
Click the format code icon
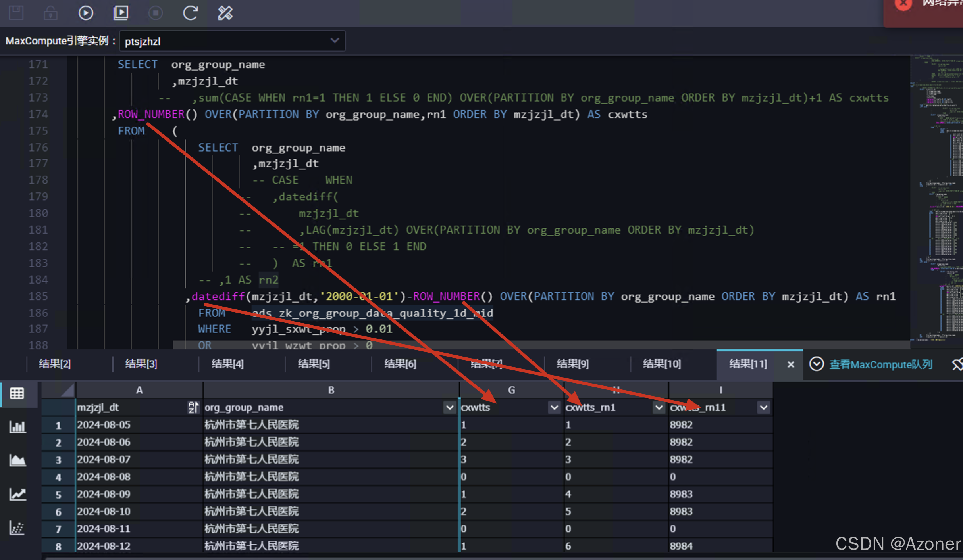point(225,13)
